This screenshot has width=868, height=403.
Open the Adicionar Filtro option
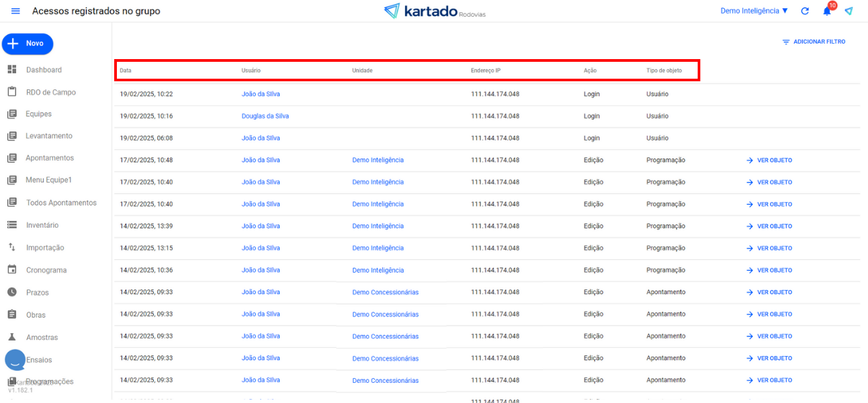coord(814,42)
